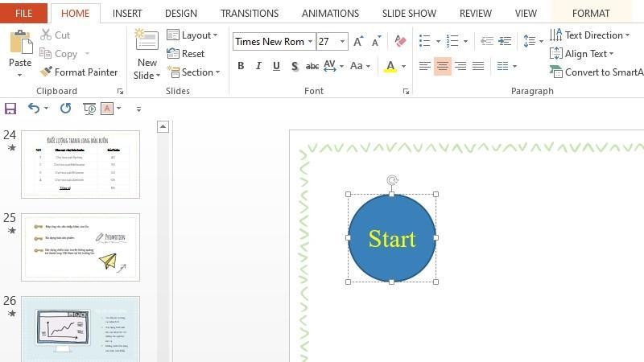
Task: Toggle text Shadow effect
Action: 295,66
